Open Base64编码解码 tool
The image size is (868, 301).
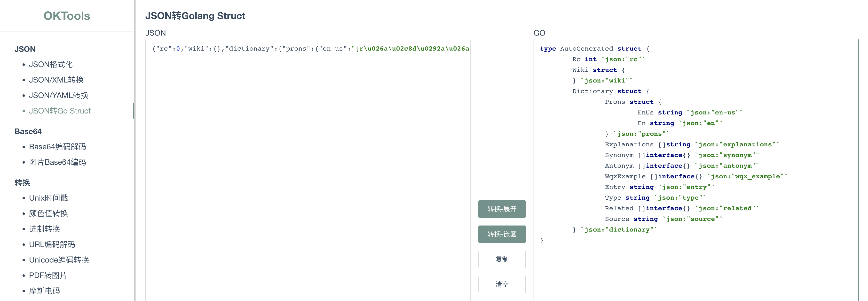(57, 147)
